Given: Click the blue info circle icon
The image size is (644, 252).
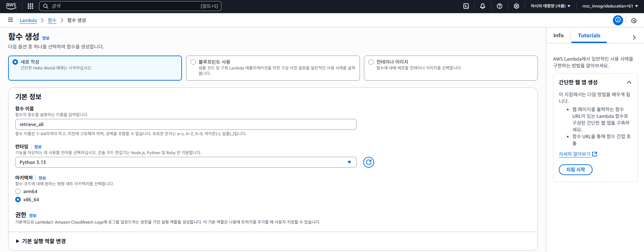Looking at the screenshot, I should tap(618, 20).
